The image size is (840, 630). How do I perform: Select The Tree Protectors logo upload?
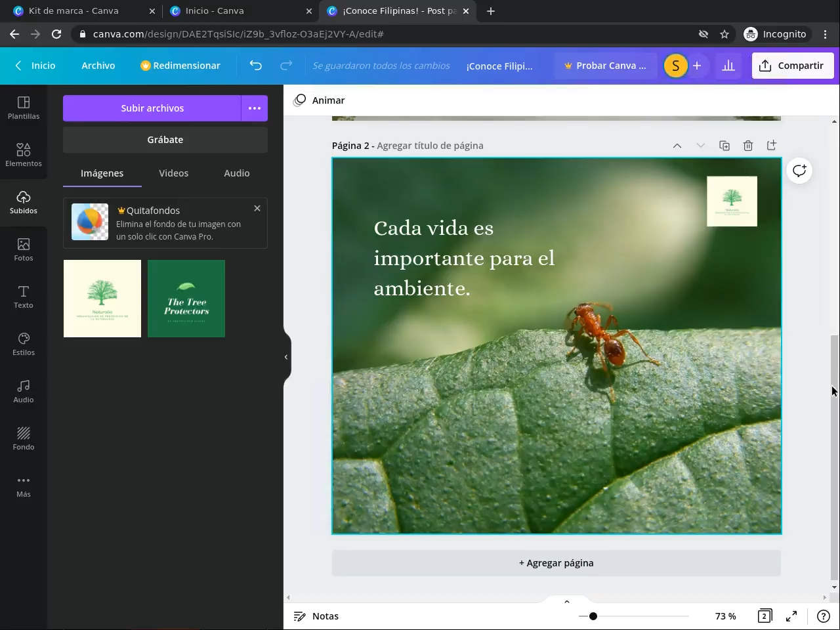click(186, 299)
